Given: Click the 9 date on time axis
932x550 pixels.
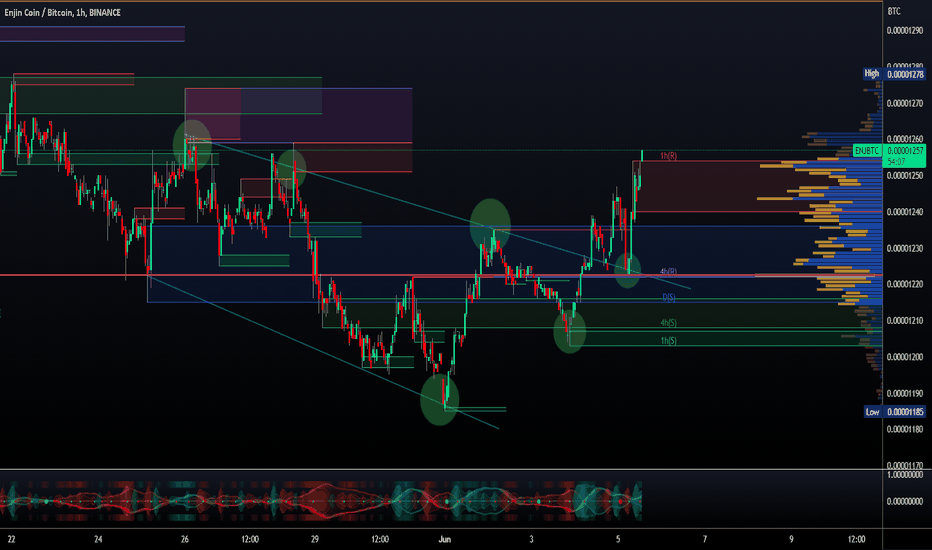Looking at the screenshot, I should (791, 539).
